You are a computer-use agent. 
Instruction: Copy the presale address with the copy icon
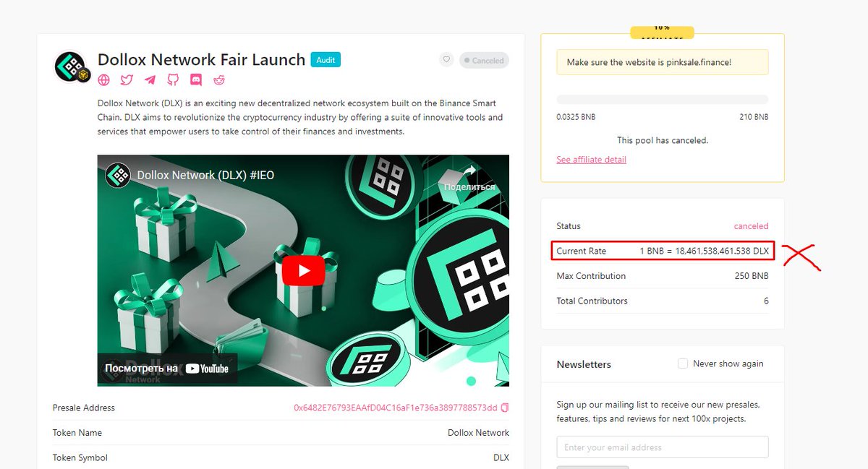pyautogui.click(x=505, y=408)
